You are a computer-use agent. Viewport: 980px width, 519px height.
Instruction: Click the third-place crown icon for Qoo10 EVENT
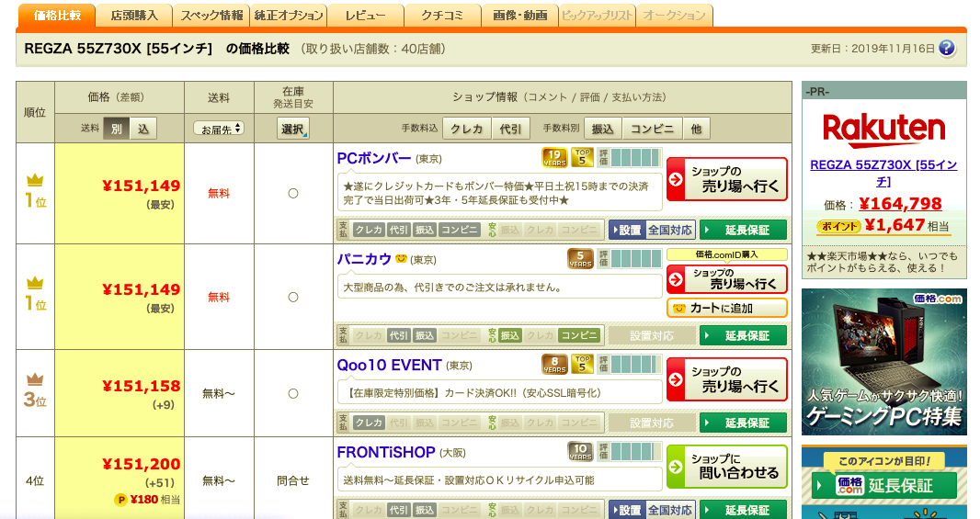tap(35, 379)
